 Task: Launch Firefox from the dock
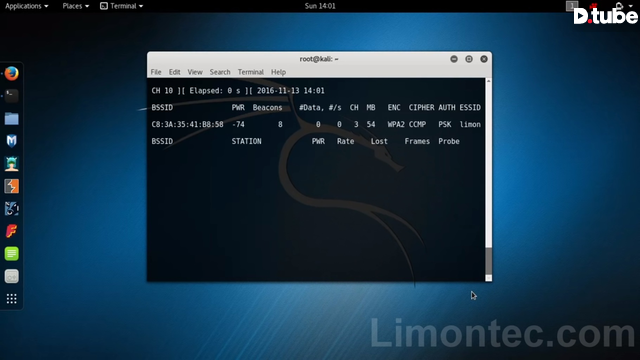(x=11, y=73)
